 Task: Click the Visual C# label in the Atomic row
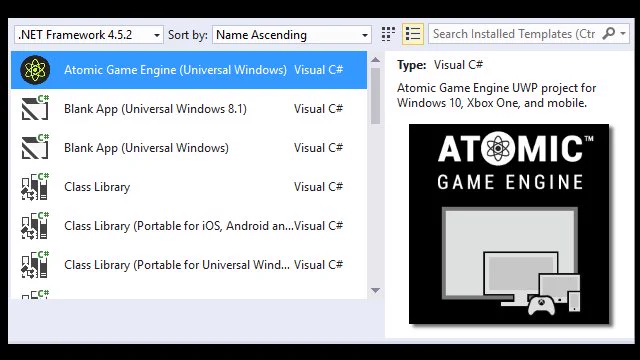tap(318, 70)
